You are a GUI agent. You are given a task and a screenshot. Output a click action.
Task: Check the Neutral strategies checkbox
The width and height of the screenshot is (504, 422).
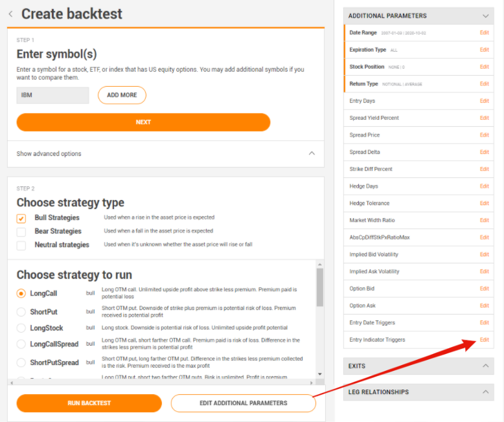[x=21, y=245]
